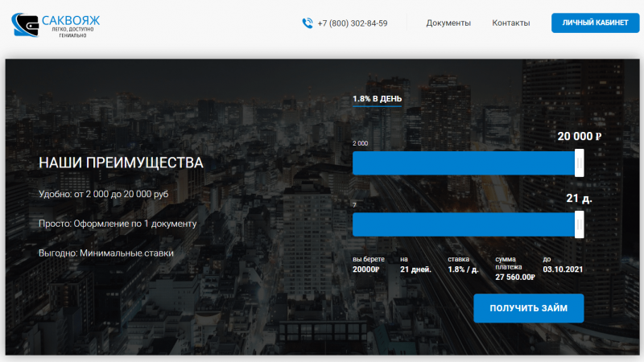Click the 2 000 minimum amount label

click(360, 143)
